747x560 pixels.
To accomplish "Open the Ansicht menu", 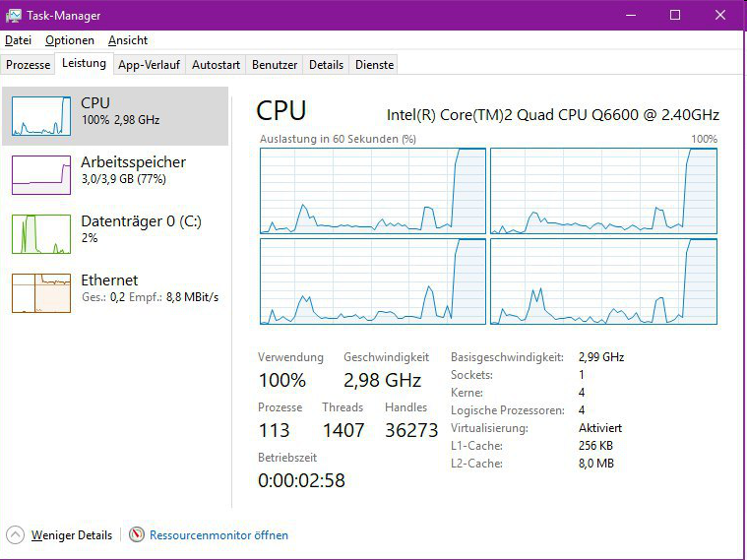I will coord(128,40).
